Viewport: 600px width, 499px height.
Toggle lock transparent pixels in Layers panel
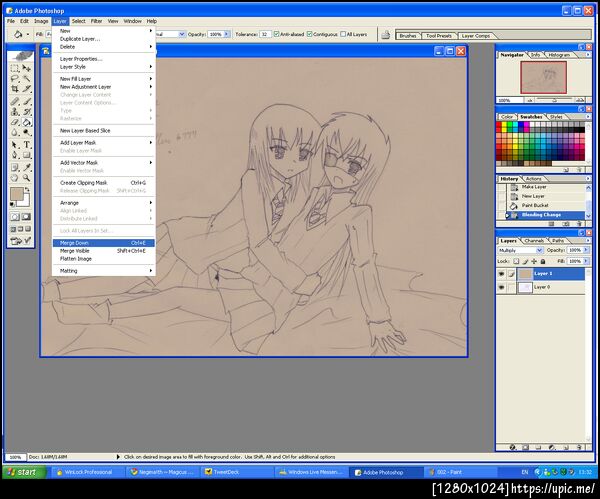[516, 262]
